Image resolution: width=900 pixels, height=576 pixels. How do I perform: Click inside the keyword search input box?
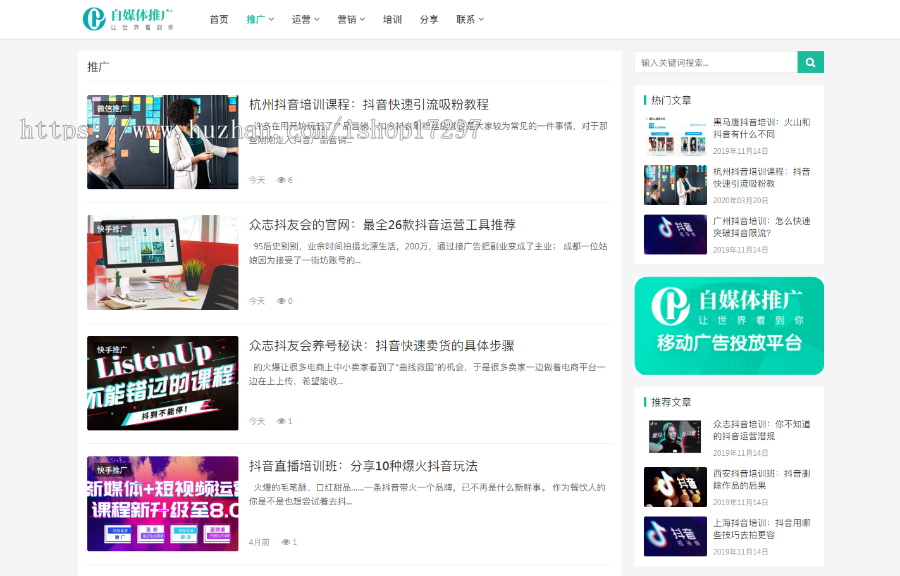(710, 61)
